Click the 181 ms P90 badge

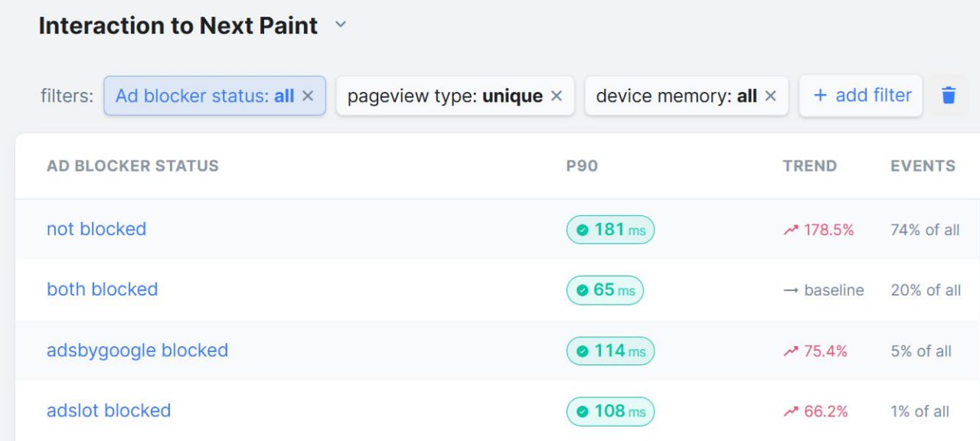610,230
